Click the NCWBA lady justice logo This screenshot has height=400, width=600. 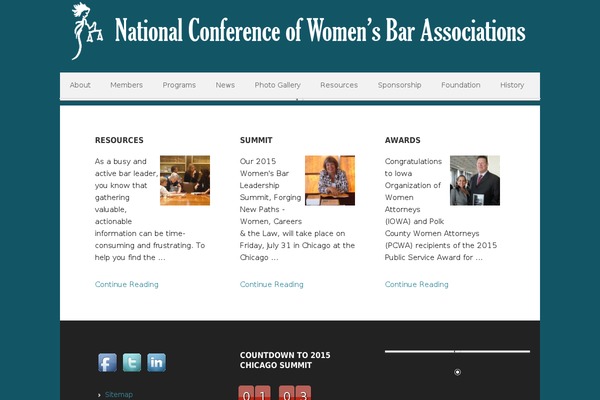pos(87,31)
